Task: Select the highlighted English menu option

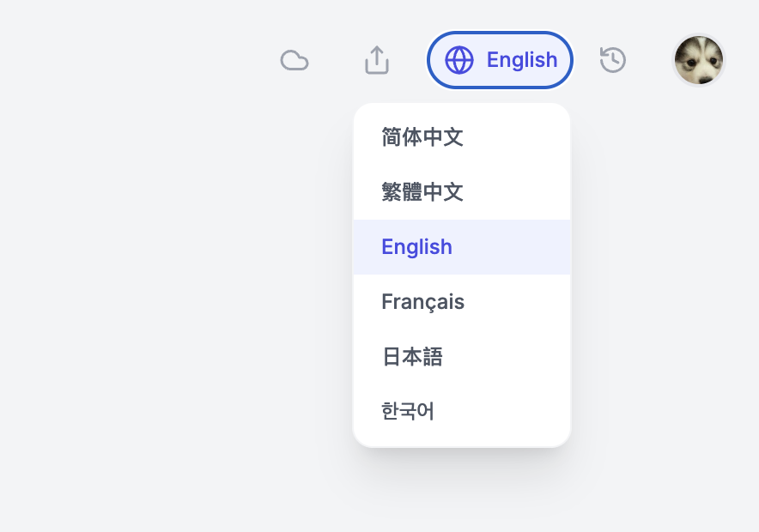Action: coord(417,247)
